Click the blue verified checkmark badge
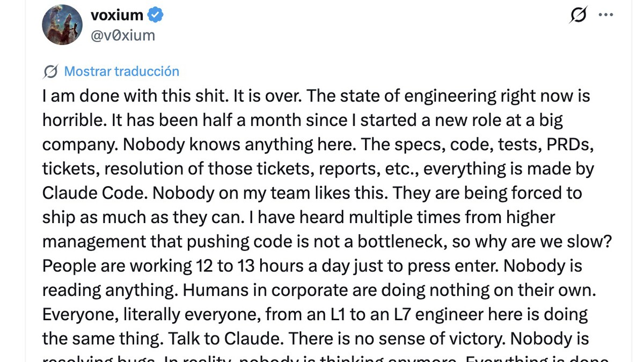The width and height of the screenshot is (644, 362). click(156, 16)
